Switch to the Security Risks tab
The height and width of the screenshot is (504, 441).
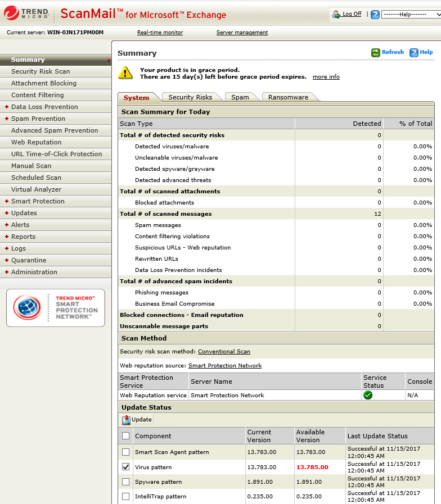(190, 97)
